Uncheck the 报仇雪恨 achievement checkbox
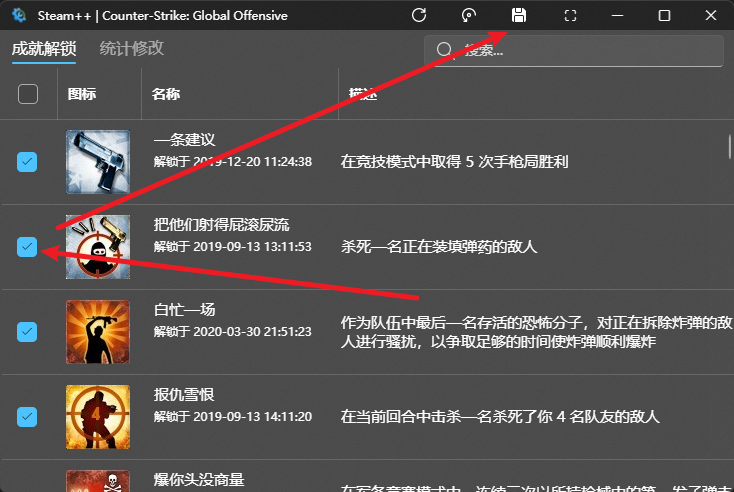This screenshot has height=492, width=734. [x=27, y=417]
